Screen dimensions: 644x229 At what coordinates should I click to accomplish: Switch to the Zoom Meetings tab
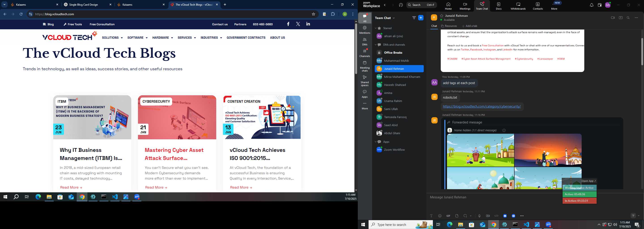click(465, 6)
